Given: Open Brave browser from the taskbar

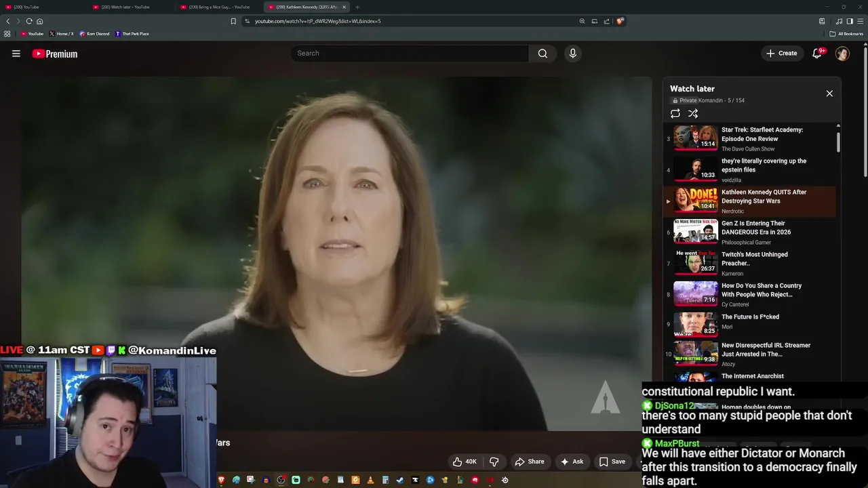Looking at the screenshot, I should 221,480.
